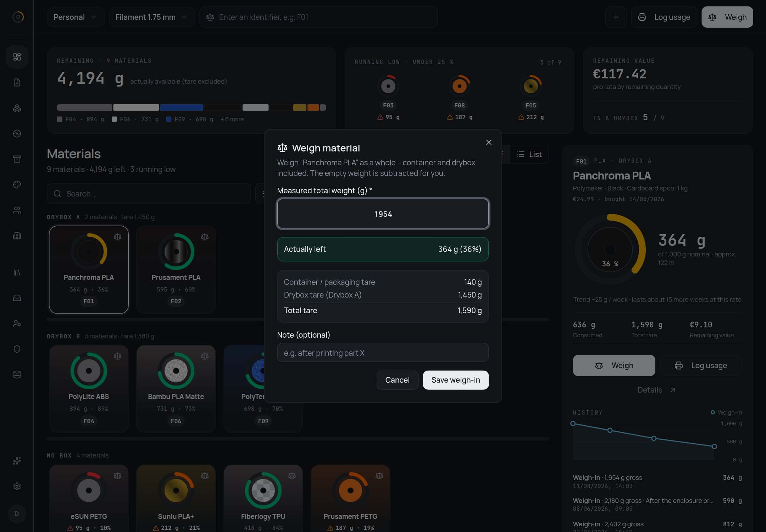Click scale icon on Prusament PETG card
Image resolution: width=766 pixels, height=532 pixels.
tap(379, 476)
